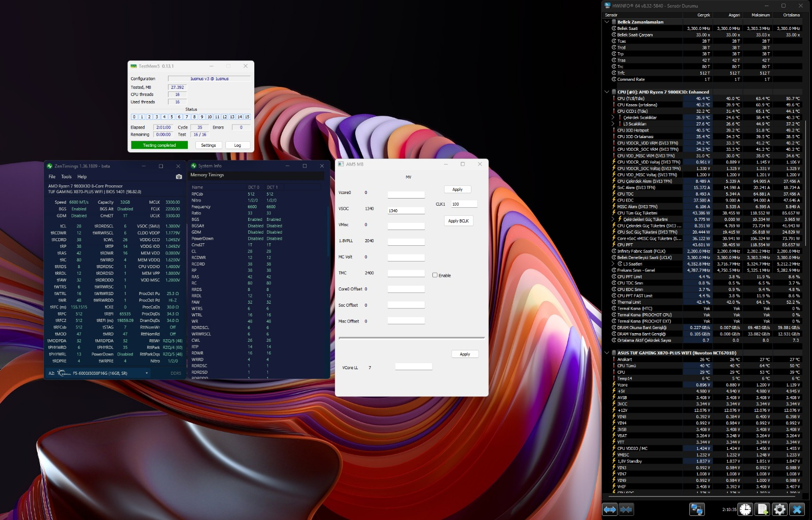The height and width of the screenshot is (520, 812).
Task: Click the top Apply button in AM5 MB
Action: coord(457,189)
